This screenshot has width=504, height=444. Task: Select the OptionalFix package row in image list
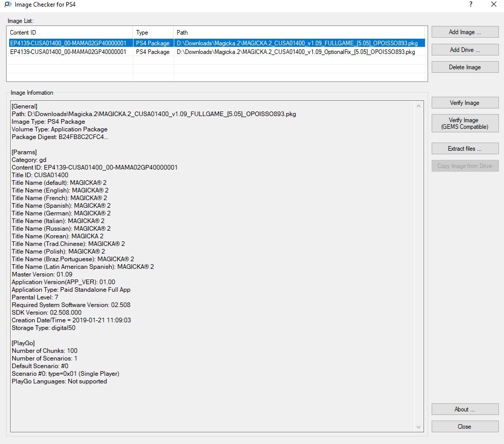217,52
